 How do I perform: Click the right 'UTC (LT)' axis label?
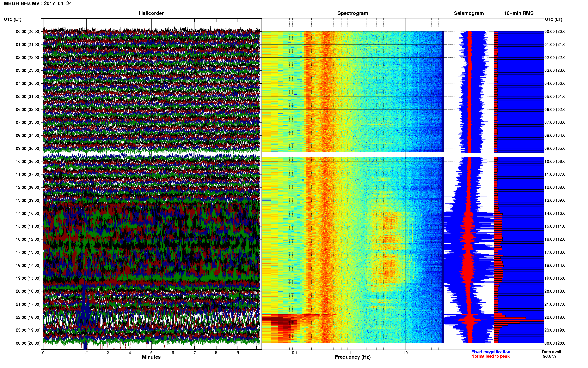tap(553, 19)
